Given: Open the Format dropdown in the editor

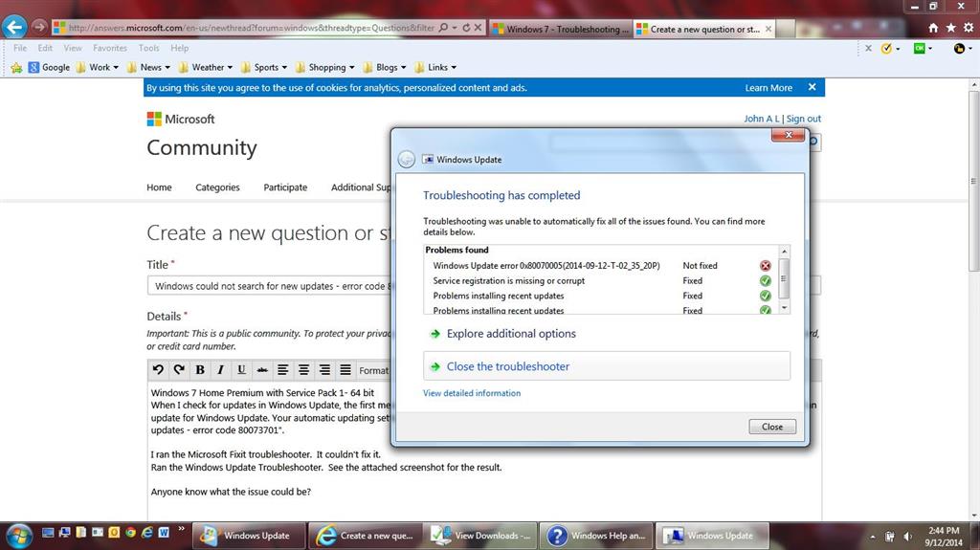Looking at the screenshot, I should click(374, 370).
